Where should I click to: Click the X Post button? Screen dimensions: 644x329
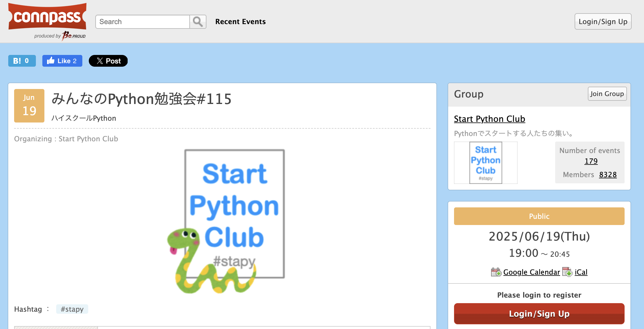coord(108,61)
